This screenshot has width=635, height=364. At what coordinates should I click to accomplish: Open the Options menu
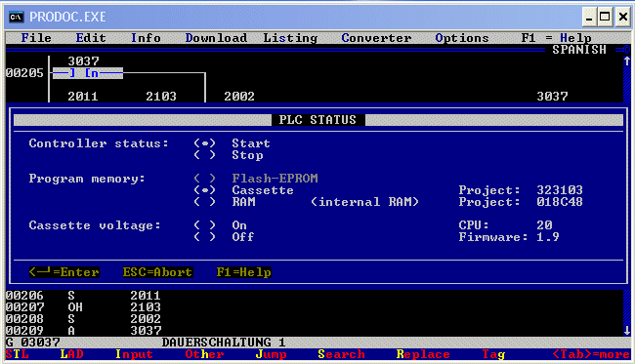tap(462, 38)
